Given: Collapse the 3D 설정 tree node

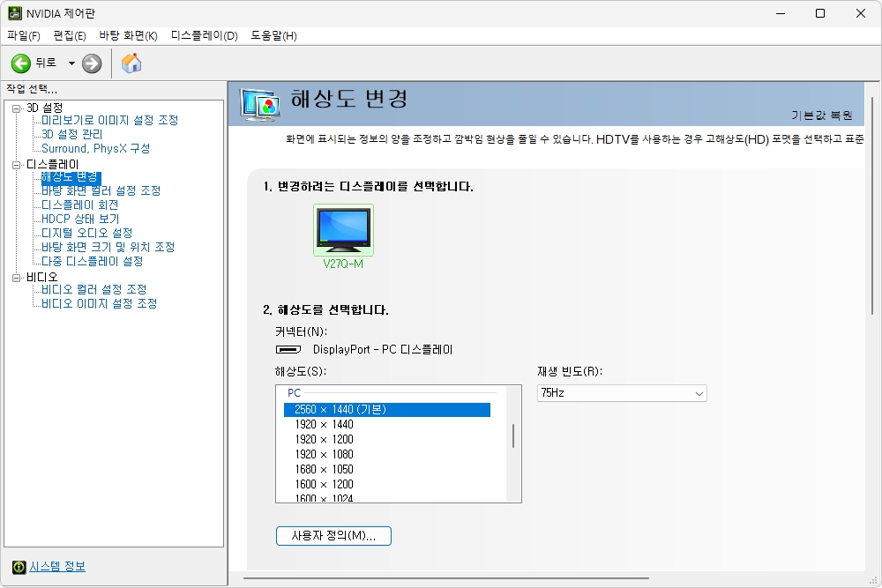Looking at the screenshot, I should tap(16, 108).
